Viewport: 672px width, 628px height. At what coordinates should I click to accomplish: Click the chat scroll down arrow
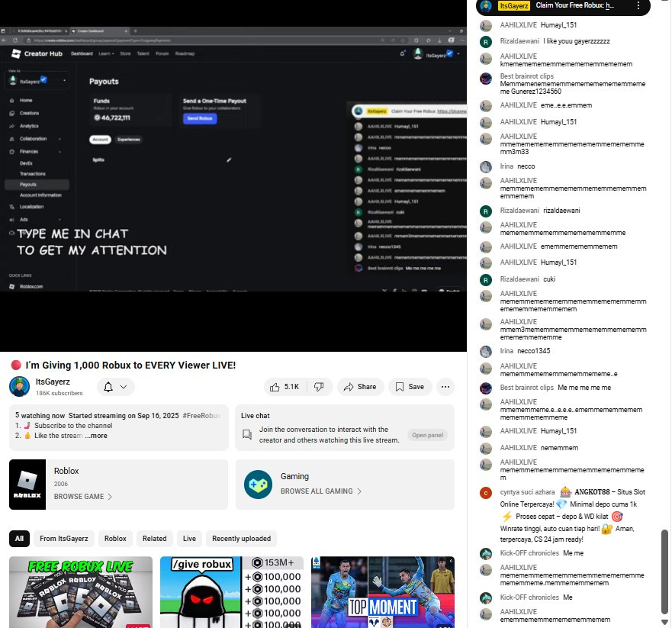[x=664, y=622]
